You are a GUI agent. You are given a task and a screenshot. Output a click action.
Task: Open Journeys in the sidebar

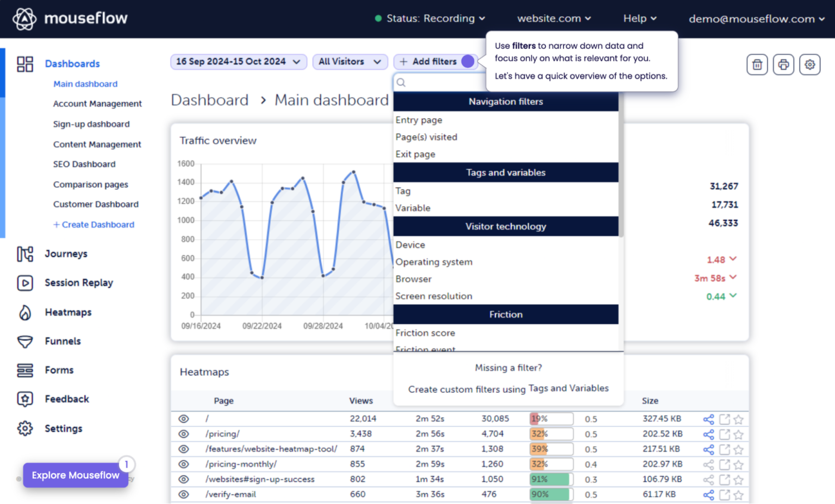pyautogui.click(x=66, y=254)
